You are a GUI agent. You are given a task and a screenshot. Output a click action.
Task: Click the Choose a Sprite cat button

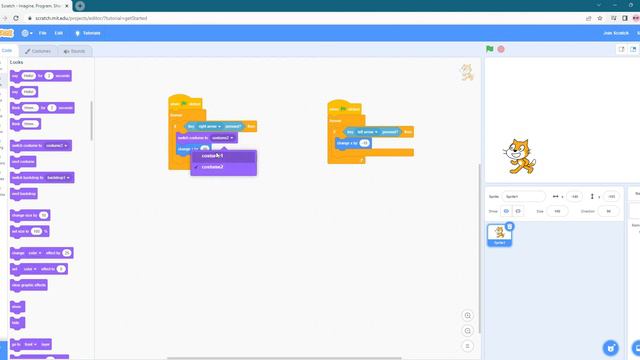(611, 348)
